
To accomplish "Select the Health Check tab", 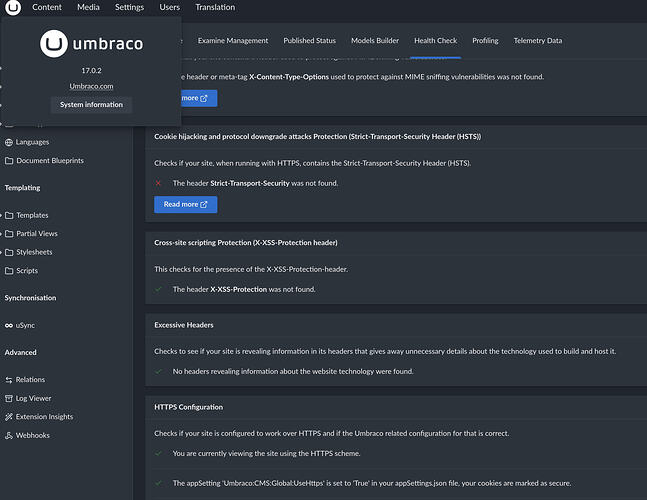I will coord(435,41).
